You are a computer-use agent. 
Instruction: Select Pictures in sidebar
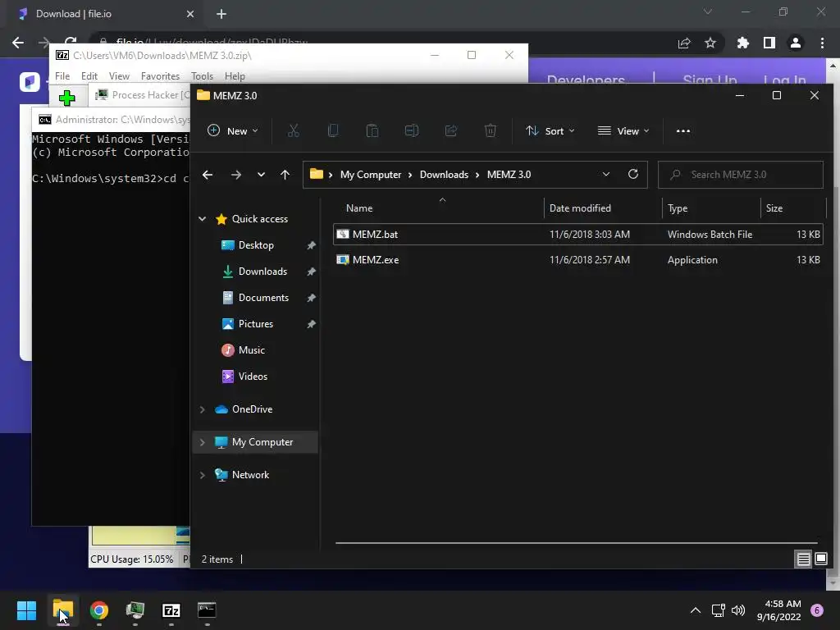point(256,323)
